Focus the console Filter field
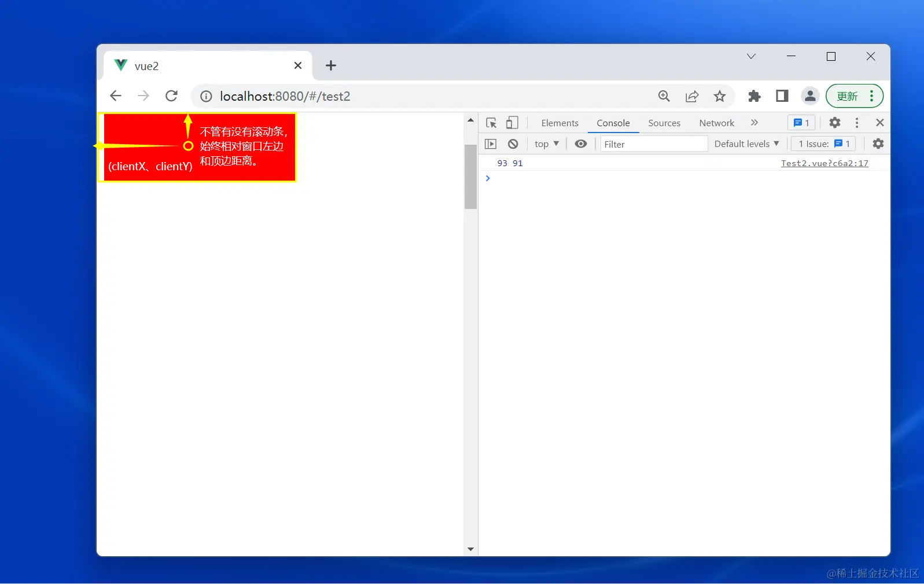Image resolution: width=924 pixels, height=584 pixels. (654, 144)
